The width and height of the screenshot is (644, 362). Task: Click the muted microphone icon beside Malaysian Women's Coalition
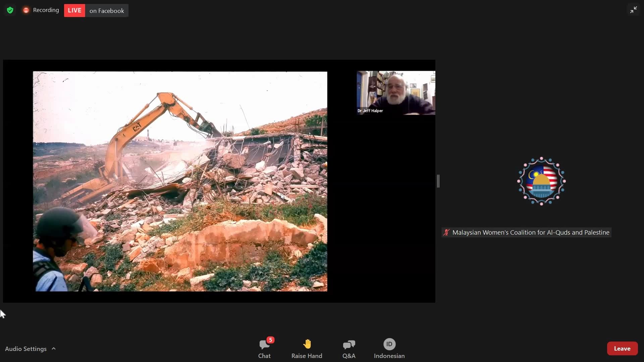pos(446,233)
